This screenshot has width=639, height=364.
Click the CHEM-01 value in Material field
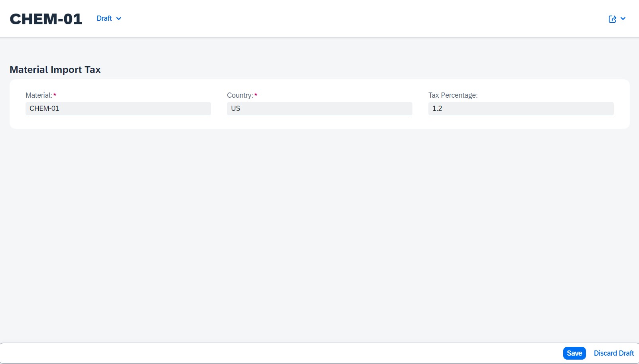coord(45,108)
